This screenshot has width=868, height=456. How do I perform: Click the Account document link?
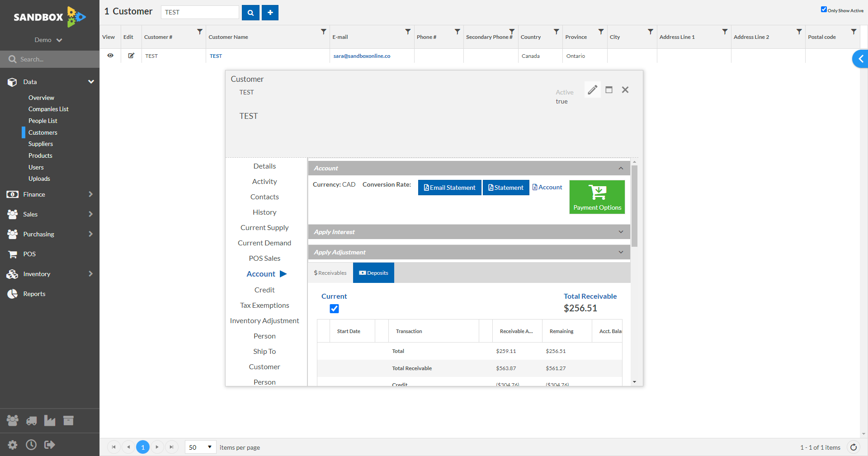(x=547, y=187)
